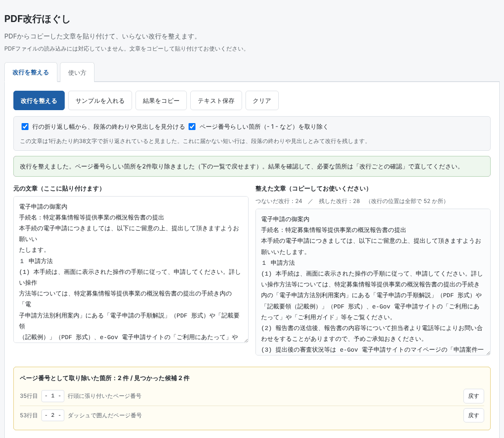Click the blue 改行を整える button
The height and width of the screenshot is (438, 504).
coord(39,101)
